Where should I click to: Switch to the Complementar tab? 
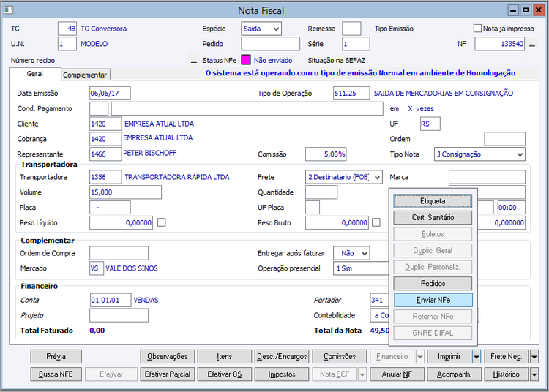85,75
